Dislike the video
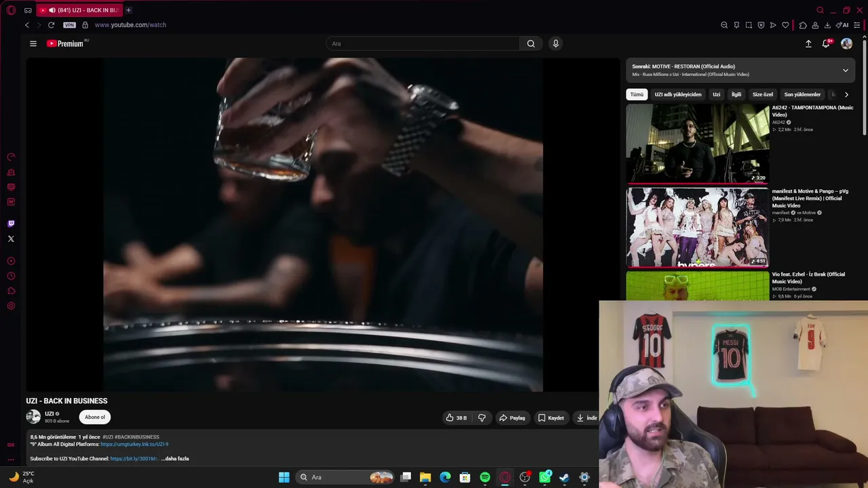Viewport: 868px width, 488px height. click(x=482, y=418)
